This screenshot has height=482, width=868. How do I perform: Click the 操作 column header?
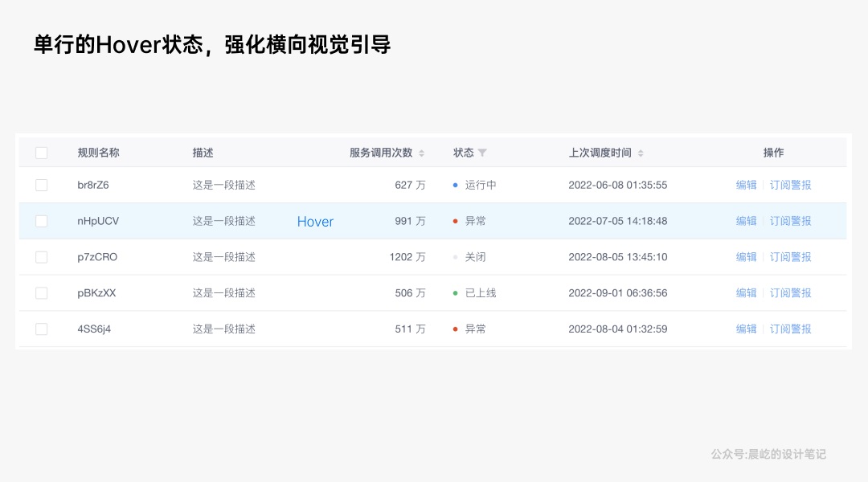[773, 153]
